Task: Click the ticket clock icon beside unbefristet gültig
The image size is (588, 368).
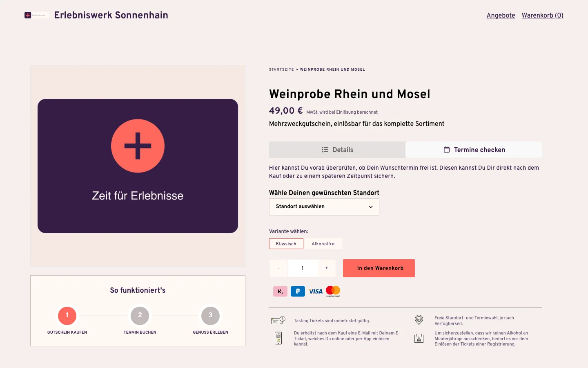Action: click(278, 321)
